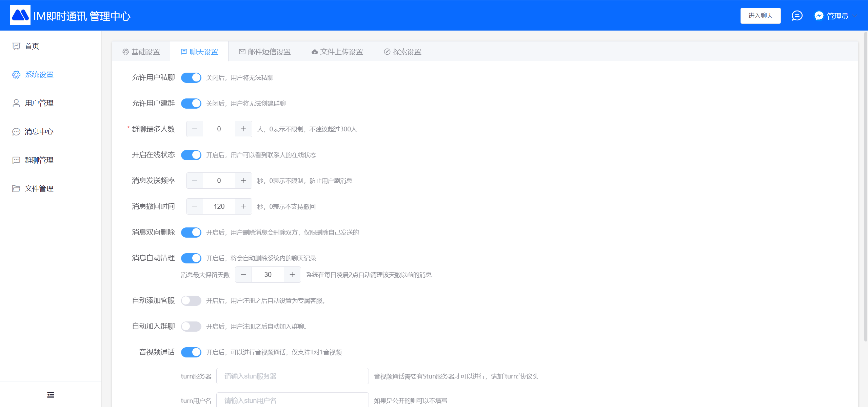Decrease message recall time with minus
868x407 pixels.
tap(195, 206)
